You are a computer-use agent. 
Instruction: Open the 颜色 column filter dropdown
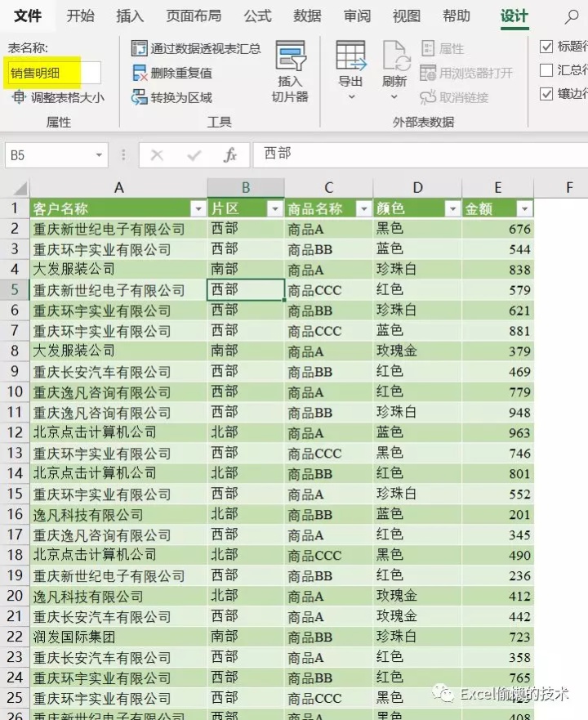point(452,209)
